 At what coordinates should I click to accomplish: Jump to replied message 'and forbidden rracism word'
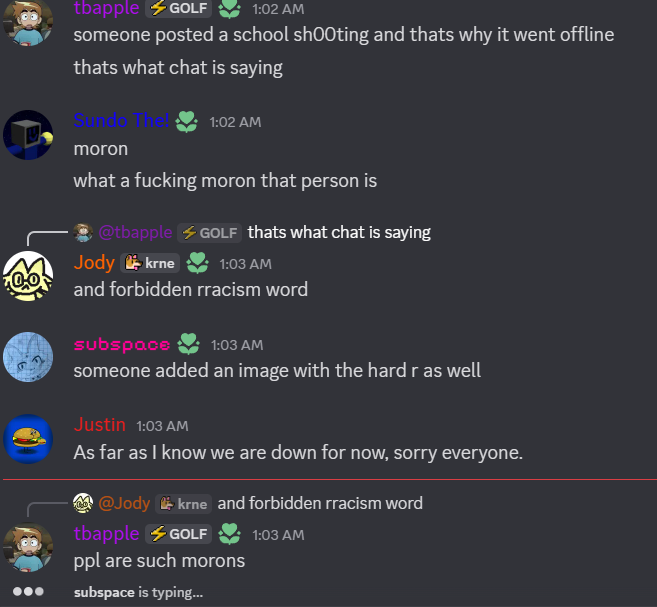point(320,503)
